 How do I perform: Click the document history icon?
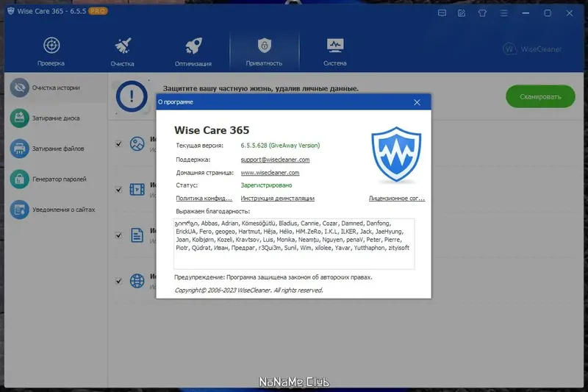[137, 235]
